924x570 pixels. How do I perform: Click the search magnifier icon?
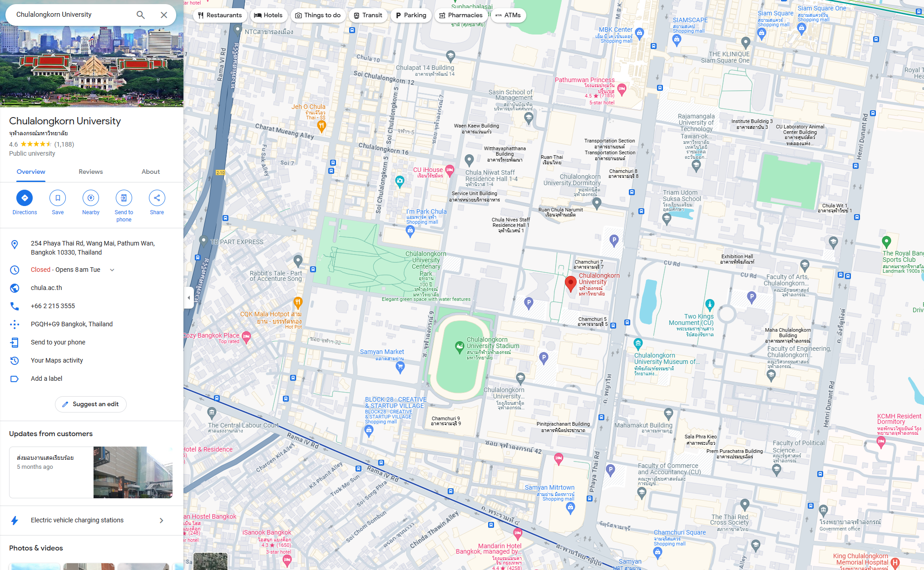(141, 15)
